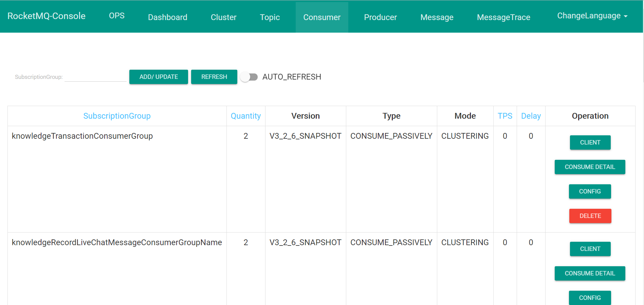Open CONSUME DETAIL for knowledgeRecordLiveChatMessageConsumerGroupName
Viewport: 644px width, 305px height.
[x=590, y=273]
